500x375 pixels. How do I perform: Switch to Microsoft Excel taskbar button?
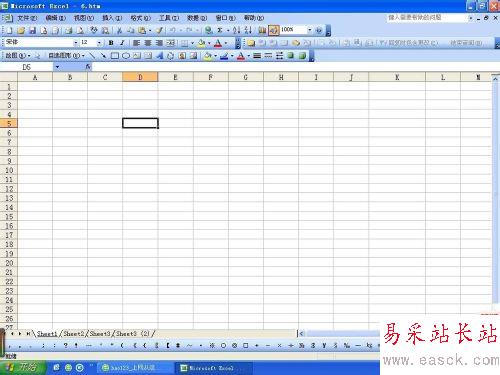pyautogui.click(x=213, y=368)
